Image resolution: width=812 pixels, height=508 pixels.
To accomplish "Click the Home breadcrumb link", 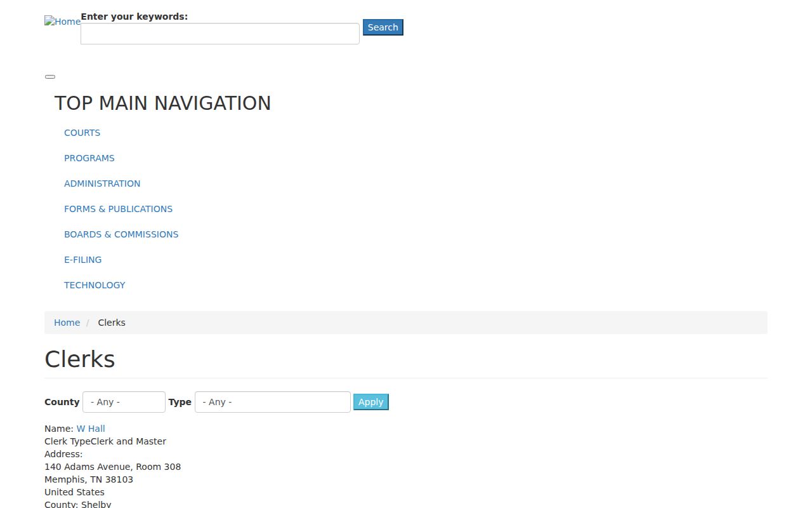I will [67, 323].
